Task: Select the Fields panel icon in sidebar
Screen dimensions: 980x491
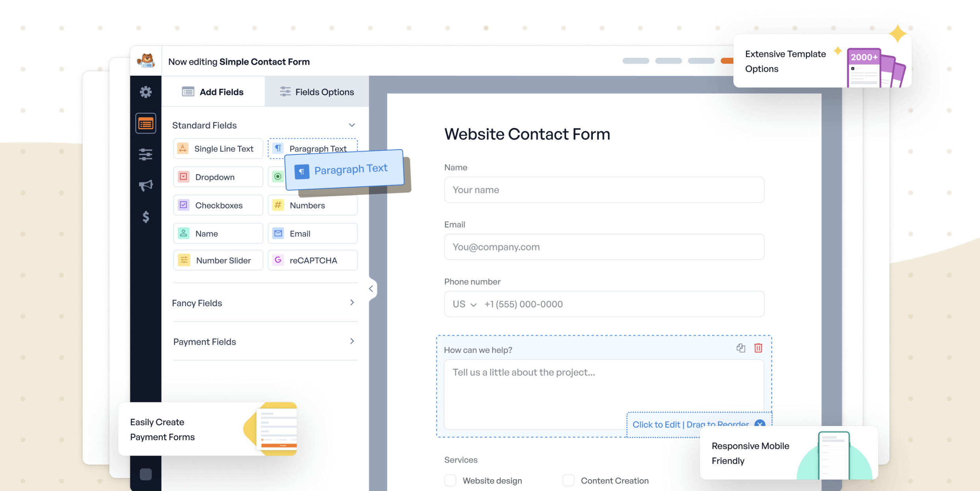Action: click(x=145, y=124)
